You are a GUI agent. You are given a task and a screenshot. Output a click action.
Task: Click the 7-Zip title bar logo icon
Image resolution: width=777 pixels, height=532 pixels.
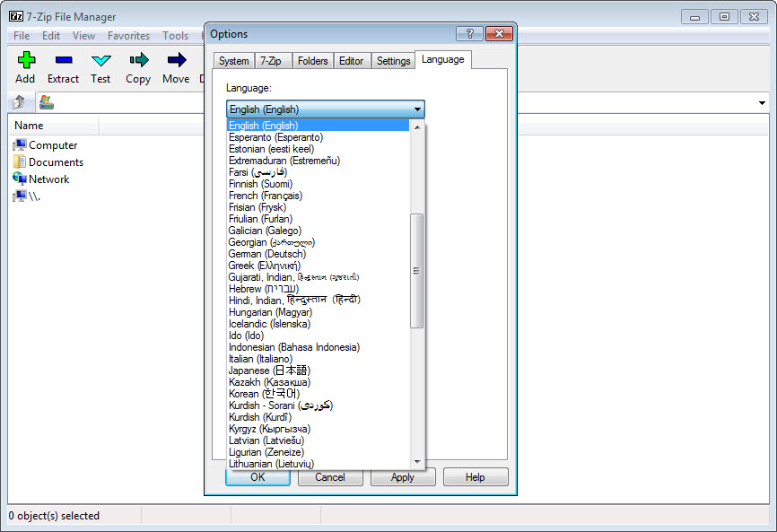click(16, 16)
